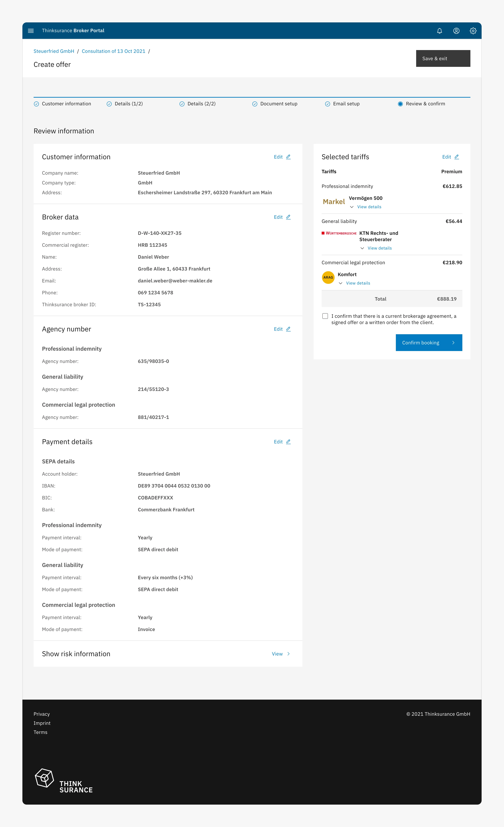Open Privacy link in footer
This screenshot has width=504, height=827.
42,714
